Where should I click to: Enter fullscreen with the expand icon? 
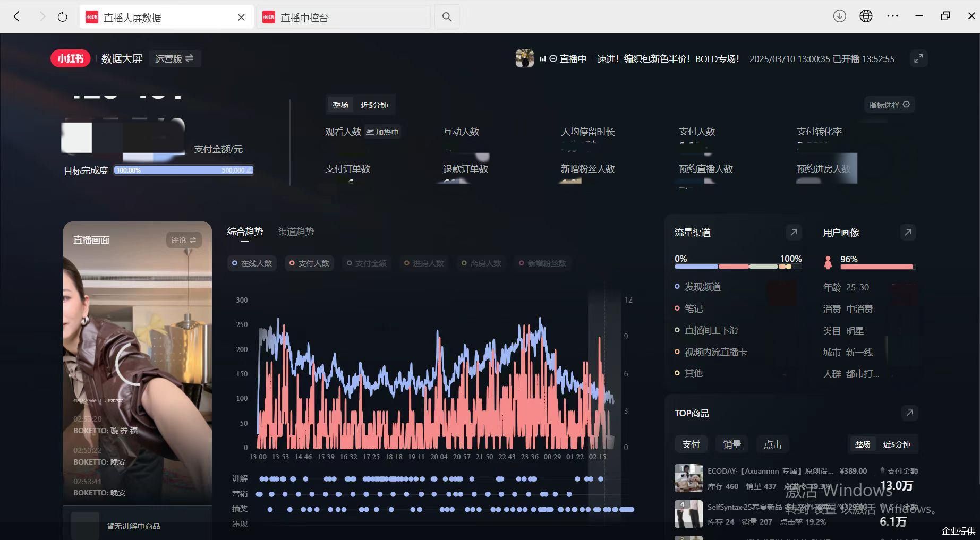(x=918, y=58)
